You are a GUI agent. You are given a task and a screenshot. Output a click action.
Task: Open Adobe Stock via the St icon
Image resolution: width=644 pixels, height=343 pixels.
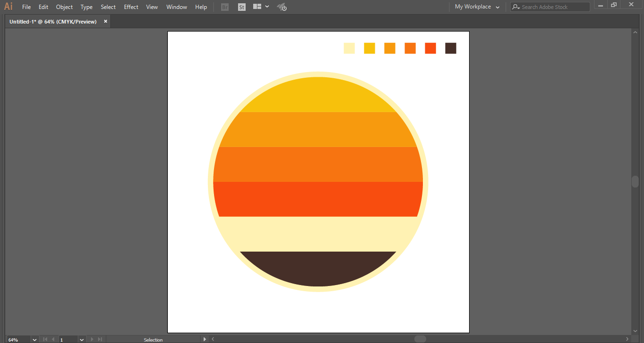click(242, 7)
